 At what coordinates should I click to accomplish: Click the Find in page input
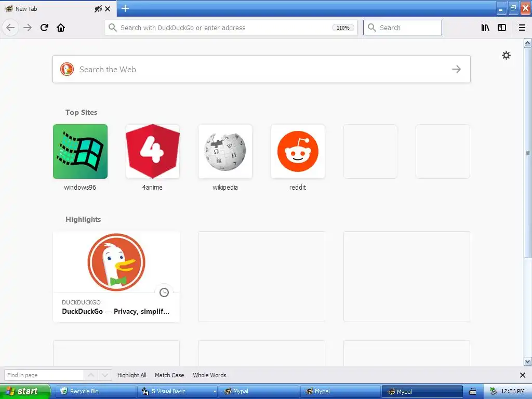tap(44, 375)
